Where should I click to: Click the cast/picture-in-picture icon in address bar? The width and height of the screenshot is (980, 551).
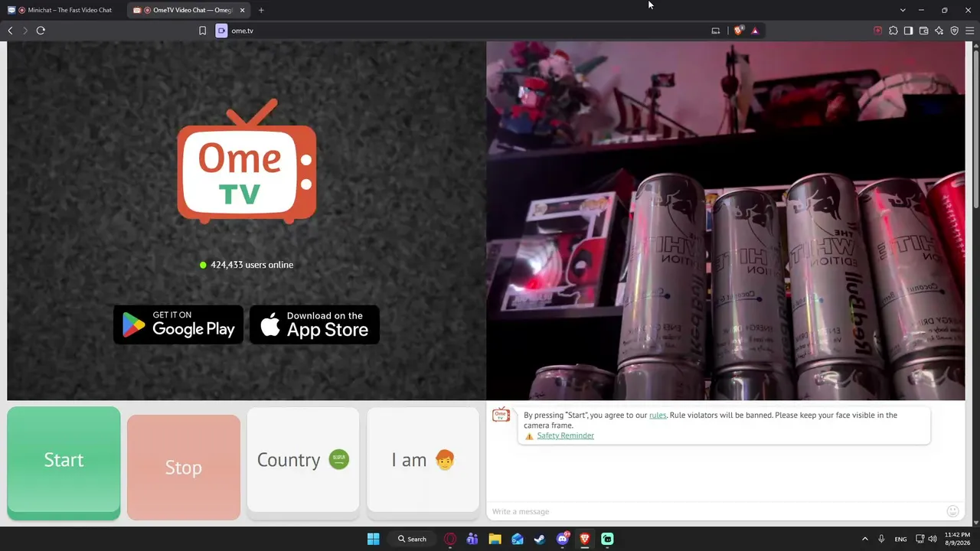pos(716,31)
